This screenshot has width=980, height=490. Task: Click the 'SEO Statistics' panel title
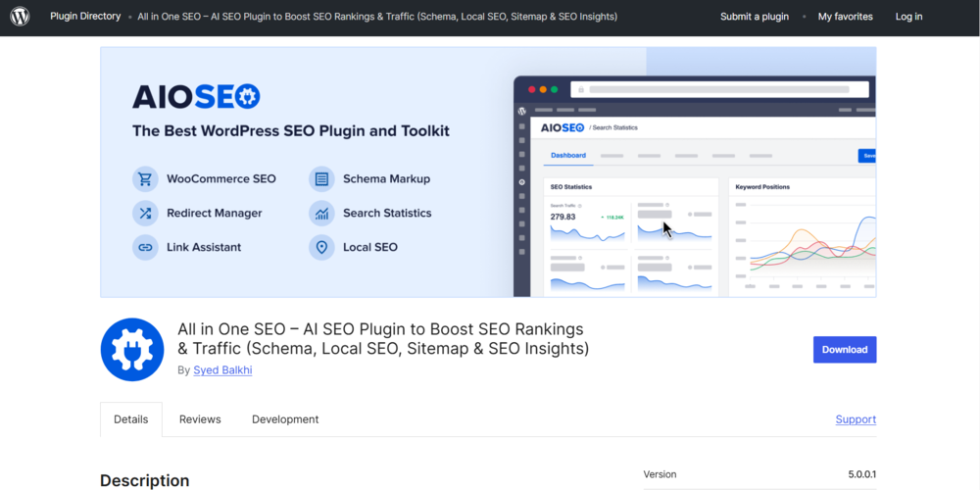coord(571,187)
